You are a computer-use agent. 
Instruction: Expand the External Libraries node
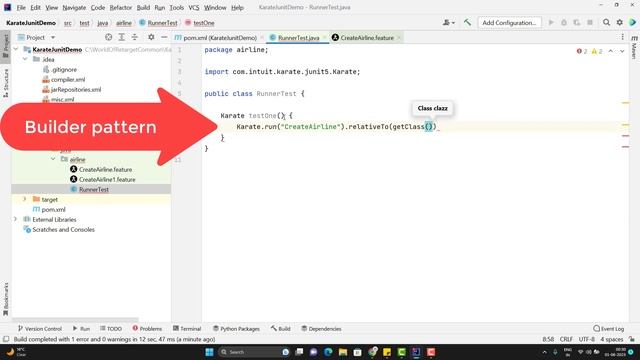tap(16, 219)
